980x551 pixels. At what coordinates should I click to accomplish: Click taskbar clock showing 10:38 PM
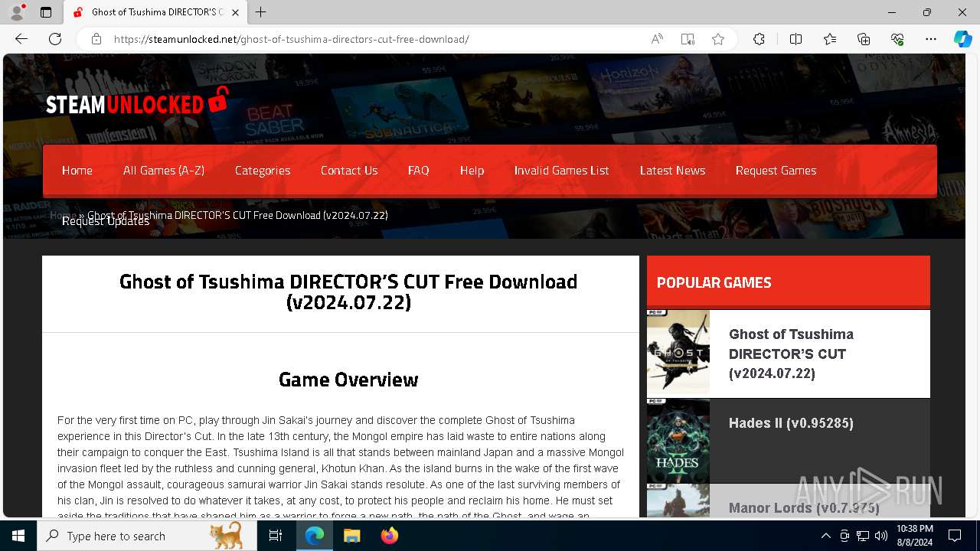[x=914, y=536]
